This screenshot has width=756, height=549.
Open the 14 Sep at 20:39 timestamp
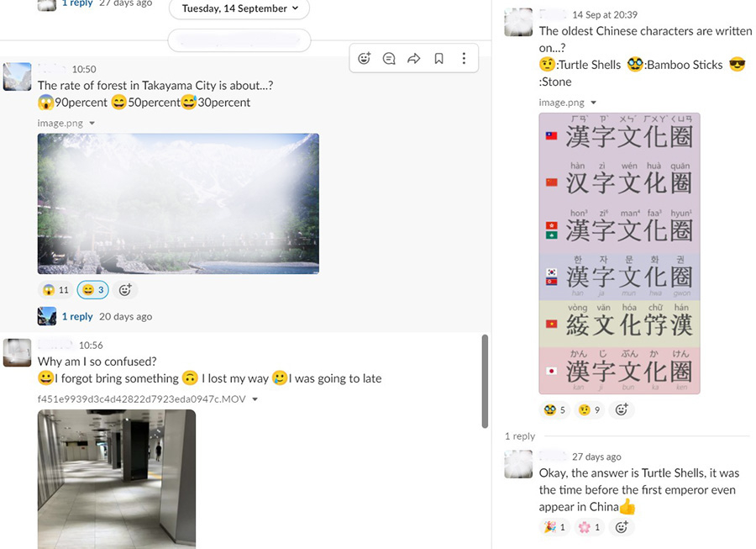click(604, 14)
